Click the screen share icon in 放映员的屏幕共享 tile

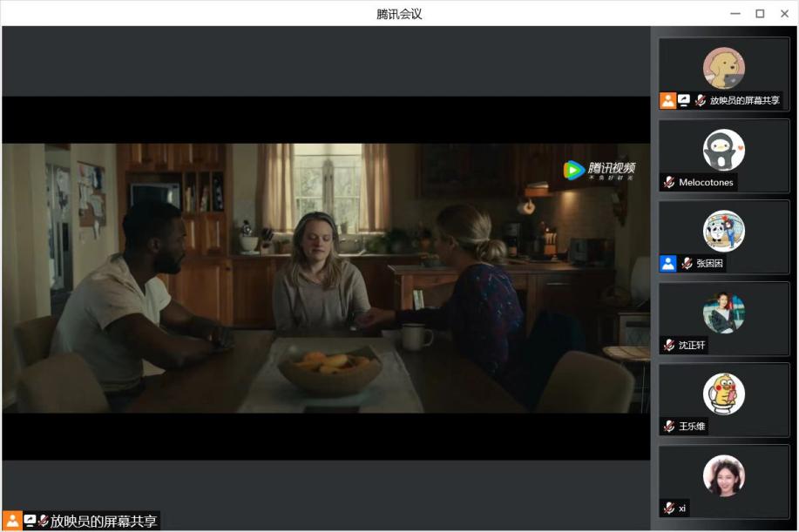(684, 100)
